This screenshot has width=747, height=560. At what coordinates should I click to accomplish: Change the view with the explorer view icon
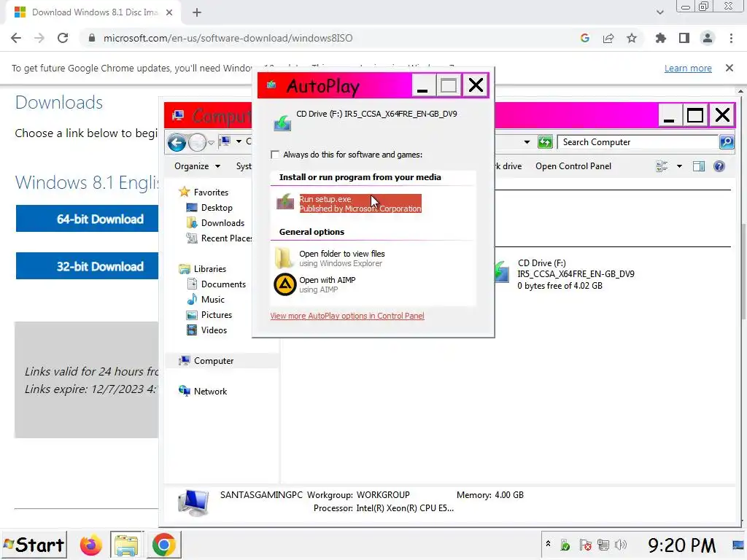661,166
